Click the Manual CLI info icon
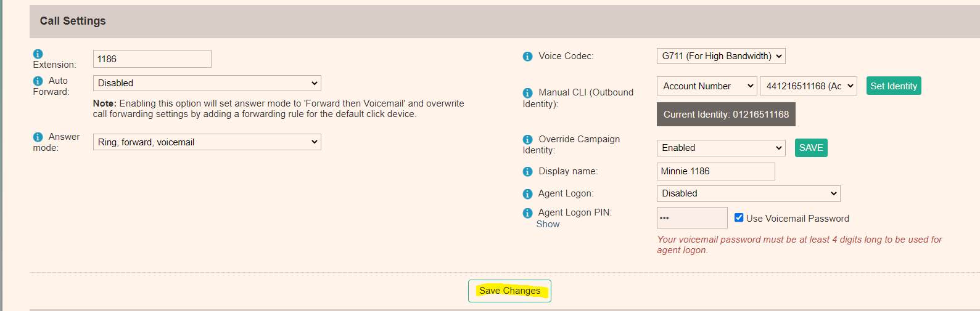Viewport: 980px width, 311px height. click(x=527, y=93)
